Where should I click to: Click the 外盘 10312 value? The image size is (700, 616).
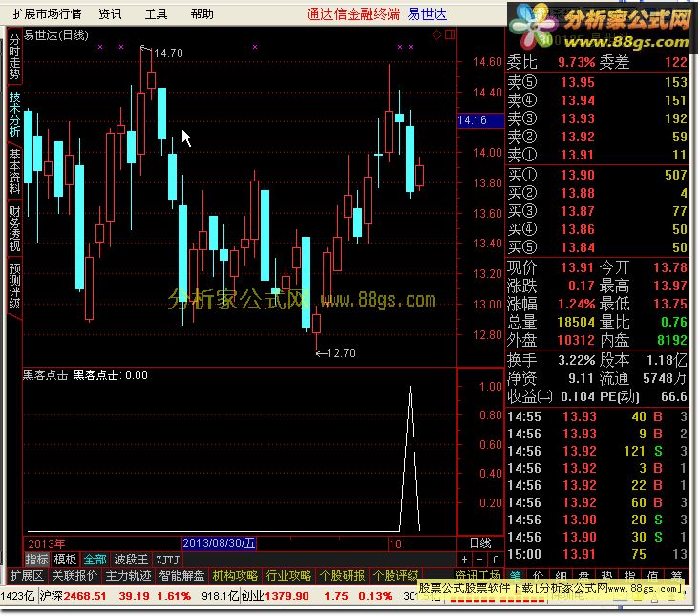pyautogui.click(x=576, y=340)
